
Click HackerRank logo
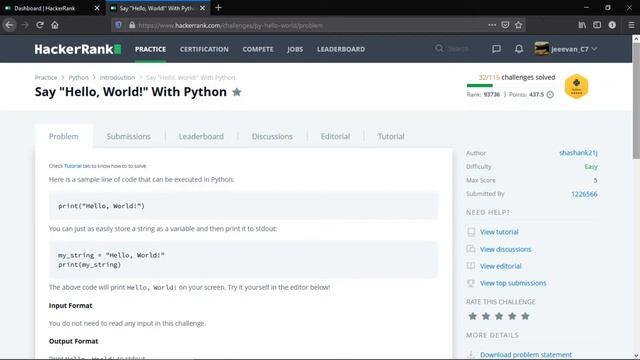(x=78, y=49)
